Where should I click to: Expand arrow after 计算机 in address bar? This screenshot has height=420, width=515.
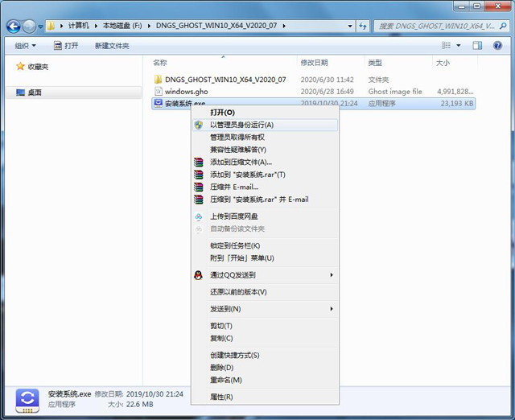point(96,26)
